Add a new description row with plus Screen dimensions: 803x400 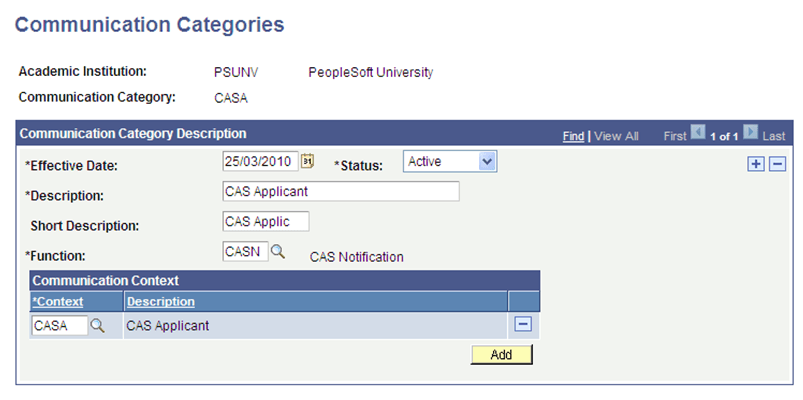pyautogui.click(x=755, y=164)
